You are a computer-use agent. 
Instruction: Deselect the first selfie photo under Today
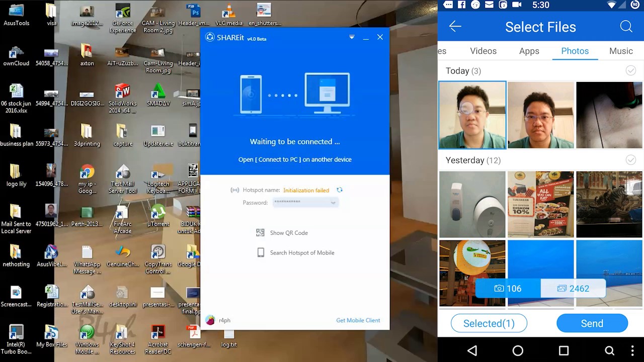(472, 115)
